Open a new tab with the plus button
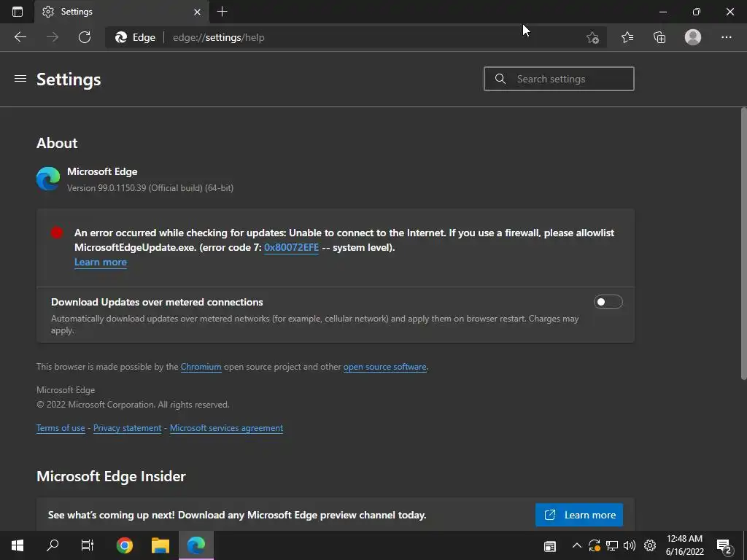Screen dimensions: 747x560 pyautogui.click(x=222, y=12)
